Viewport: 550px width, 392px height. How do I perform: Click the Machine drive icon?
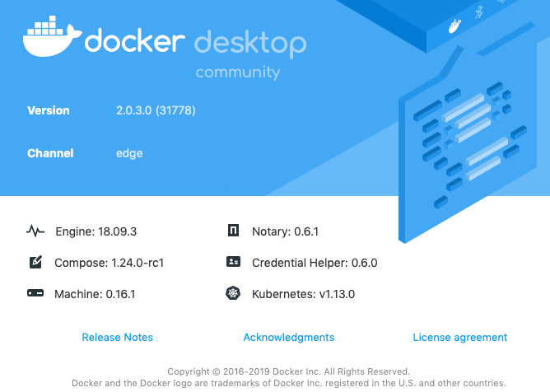(35, 293)
